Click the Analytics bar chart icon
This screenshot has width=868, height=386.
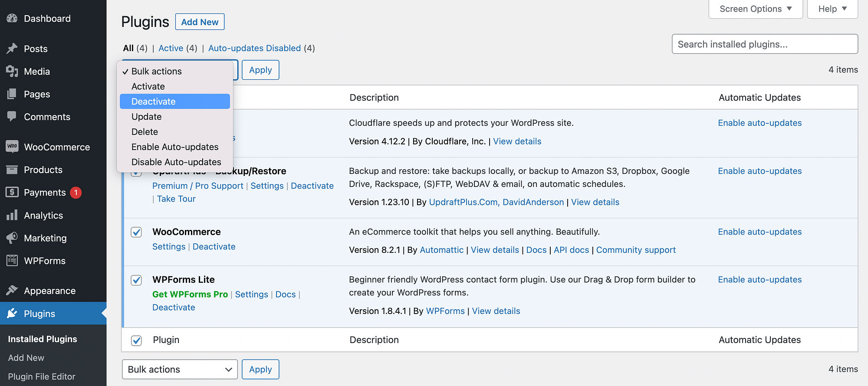click(x=12, y=215)
